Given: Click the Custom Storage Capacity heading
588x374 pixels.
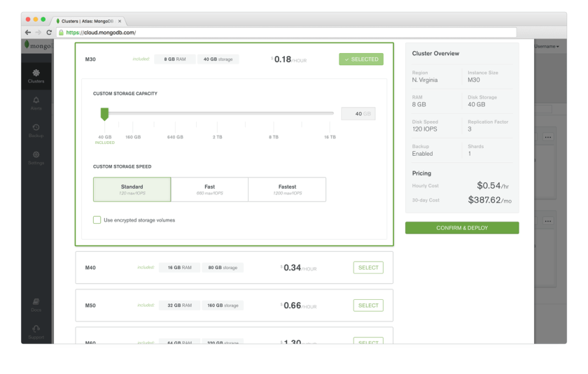Looking at the screenshot, I should [125, 94].
